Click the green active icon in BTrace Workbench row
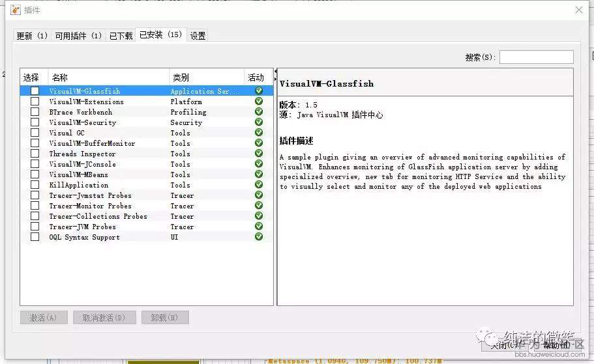Viewport: 594px width, 364px height. tap(259, 111)
